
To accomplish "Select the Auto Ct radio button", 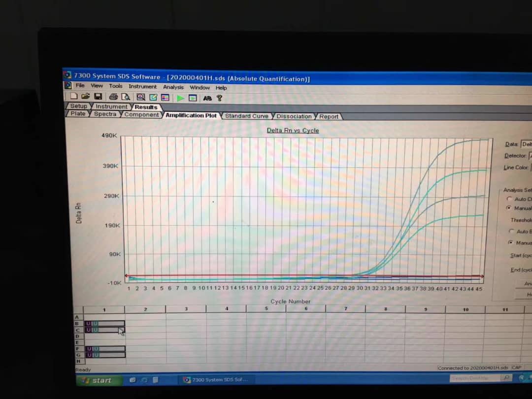I will [x=509, y=199].
